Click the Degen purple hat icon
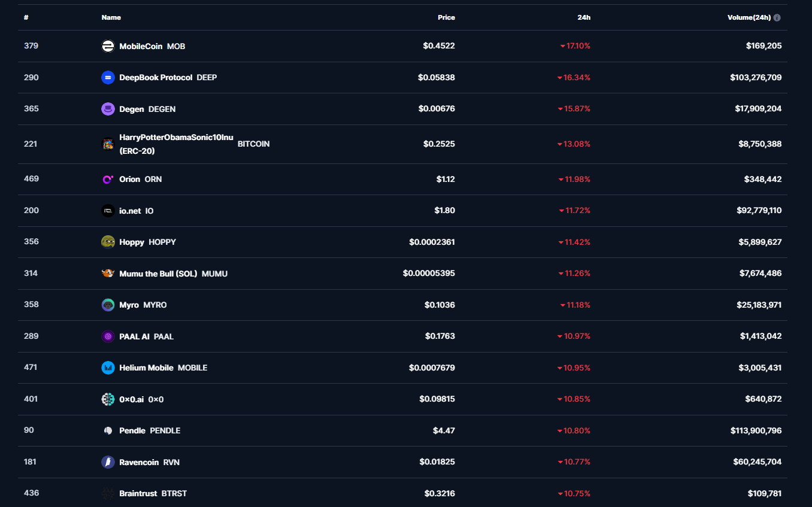The height and width of the screenshot is (507, 812). (108, 109)
